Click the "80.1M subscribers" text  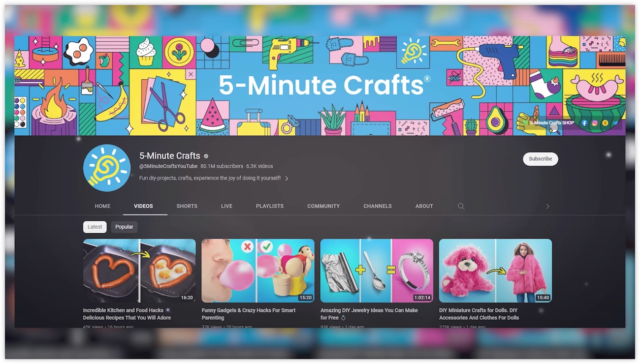pyautogui.click(x=222, y=166)
